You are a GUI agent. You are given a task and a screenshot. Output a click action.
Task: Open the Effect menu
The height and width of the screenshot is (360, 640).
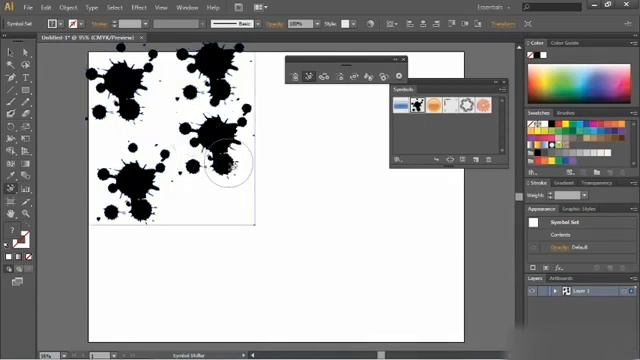click(x=139, y=7)
